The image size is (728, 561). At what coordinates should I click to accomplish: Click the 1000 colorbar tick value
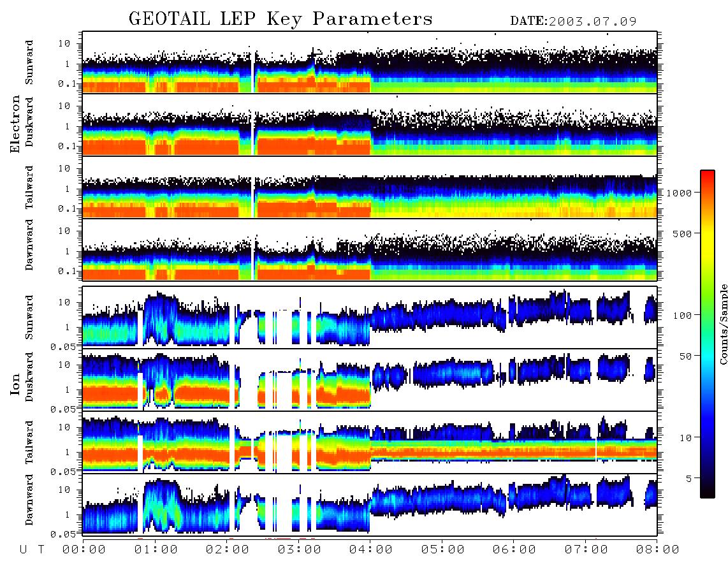click(x=679, y=193)
